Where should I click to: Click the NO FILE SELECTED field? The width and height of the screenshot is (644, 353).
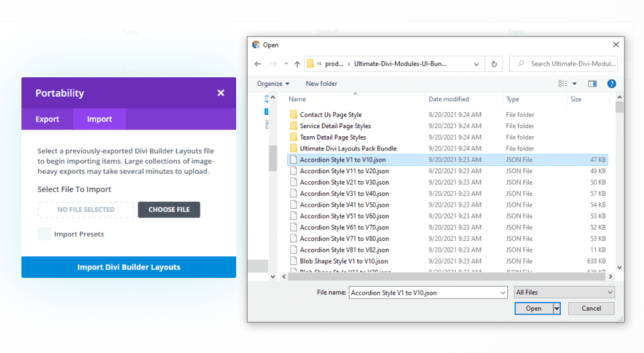point(86,209)
